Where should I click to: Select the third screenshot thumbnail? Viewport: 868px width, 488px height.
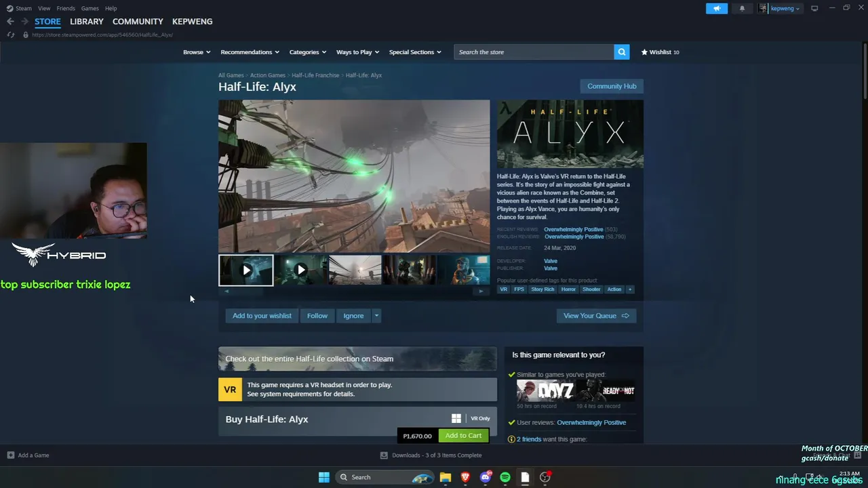click(355, 270)
